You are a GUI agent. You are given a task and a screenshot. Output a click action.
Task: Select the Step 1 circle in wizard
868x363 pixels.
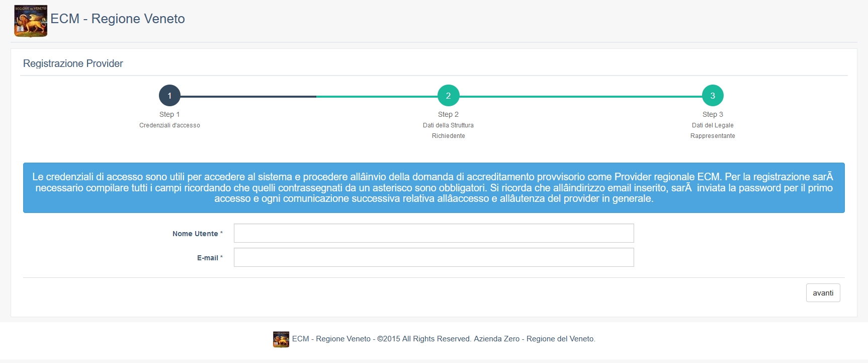pos(169,96)
